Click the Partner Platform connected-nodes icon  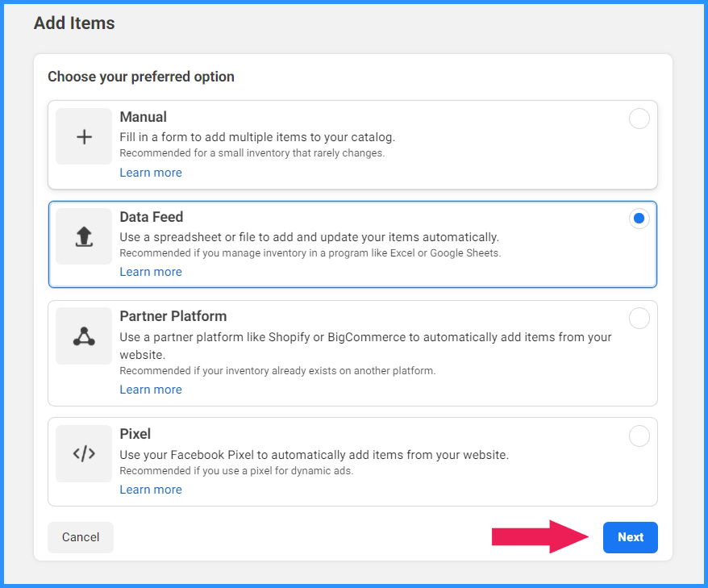coord(84,336)
